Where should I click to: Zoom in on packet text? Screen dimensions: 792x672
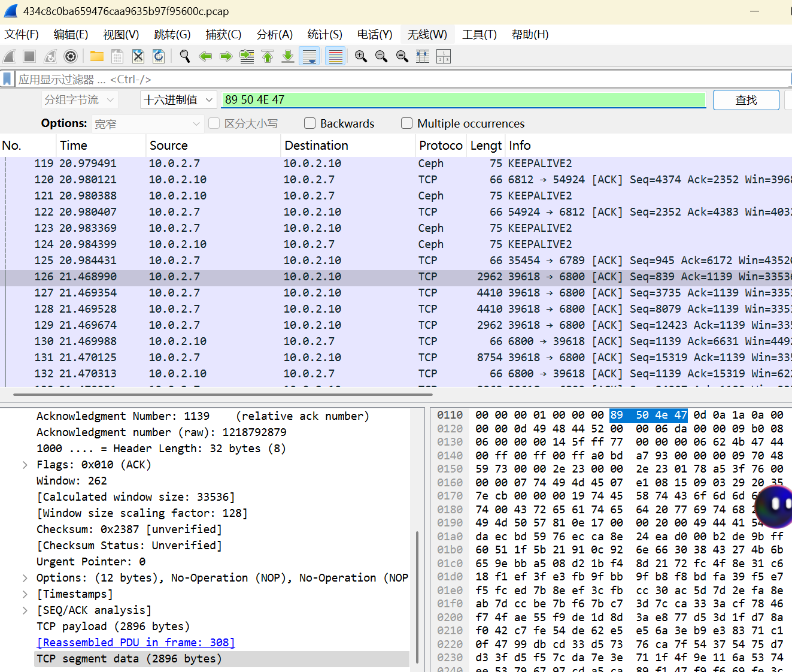coord(360,56)
